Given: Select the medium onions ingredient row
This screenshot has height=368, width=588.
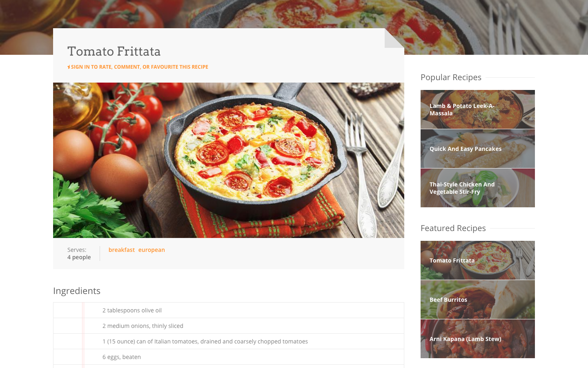Looking at the screenshot, I should [x=229, y=326].
